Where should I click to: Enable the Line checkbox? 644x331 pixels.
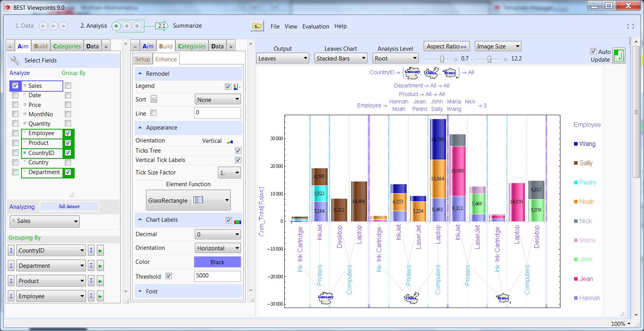[x=153, y=113]
